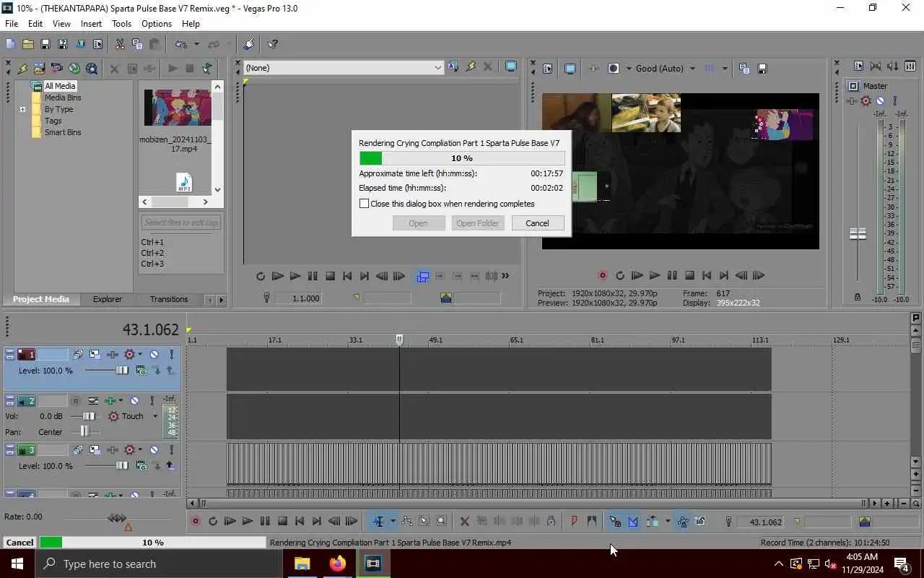The image size is (924, 578).
Task: Undo the last action
Action: pos(181,44)
